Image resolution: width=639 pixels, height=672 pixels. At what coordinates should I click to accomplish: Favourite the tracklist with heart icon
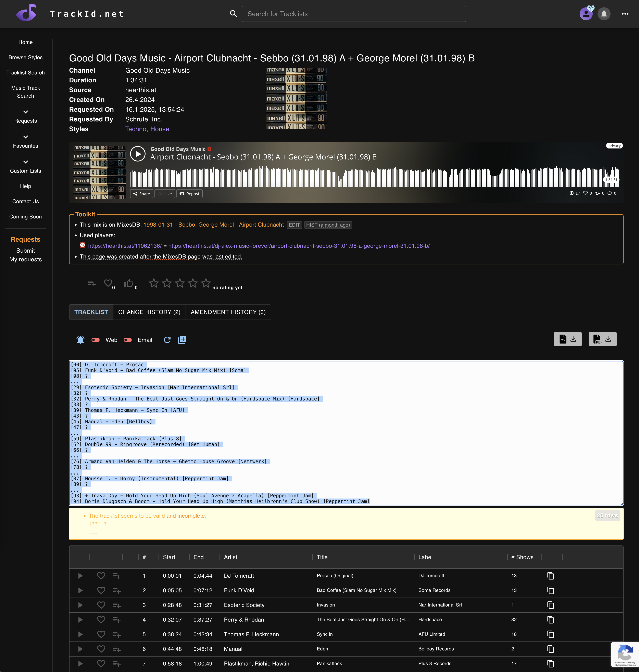(x=108, y=283)
